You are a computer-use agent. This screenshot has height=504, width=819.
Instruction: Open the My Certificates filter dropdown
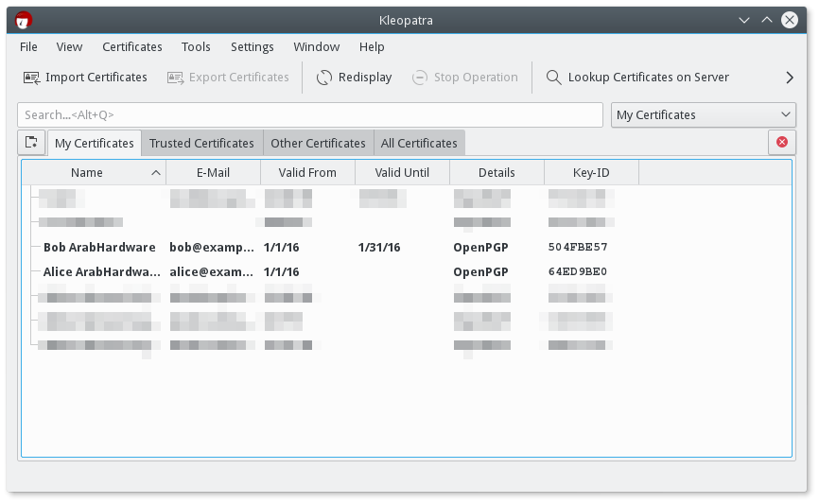704,115
